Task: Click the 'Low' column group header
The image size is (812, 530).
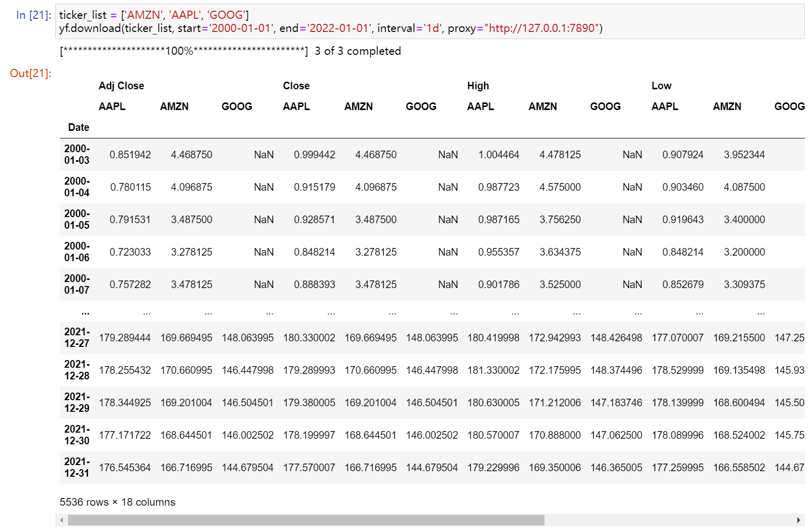Action: (x=661, y=86)
